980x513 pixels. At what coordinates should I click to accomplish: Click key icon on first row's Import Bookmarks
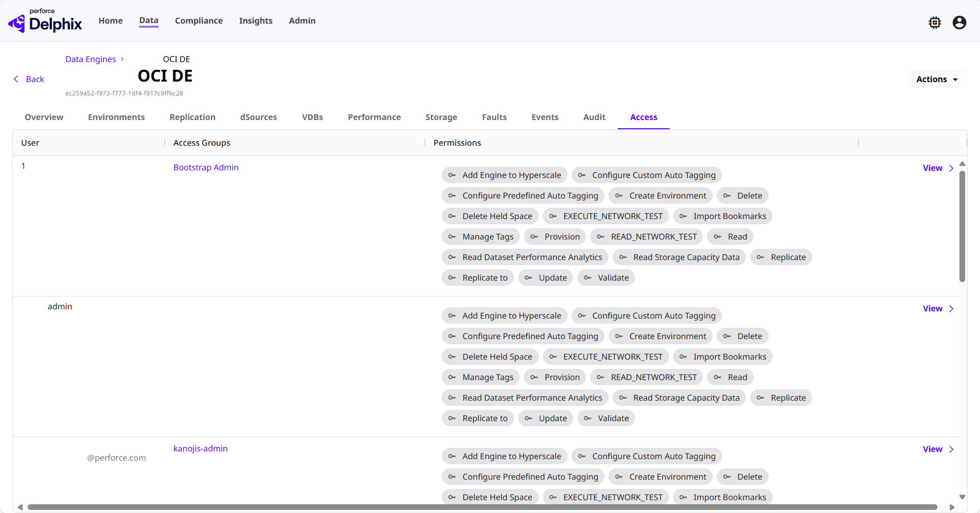tap(683, 216)
